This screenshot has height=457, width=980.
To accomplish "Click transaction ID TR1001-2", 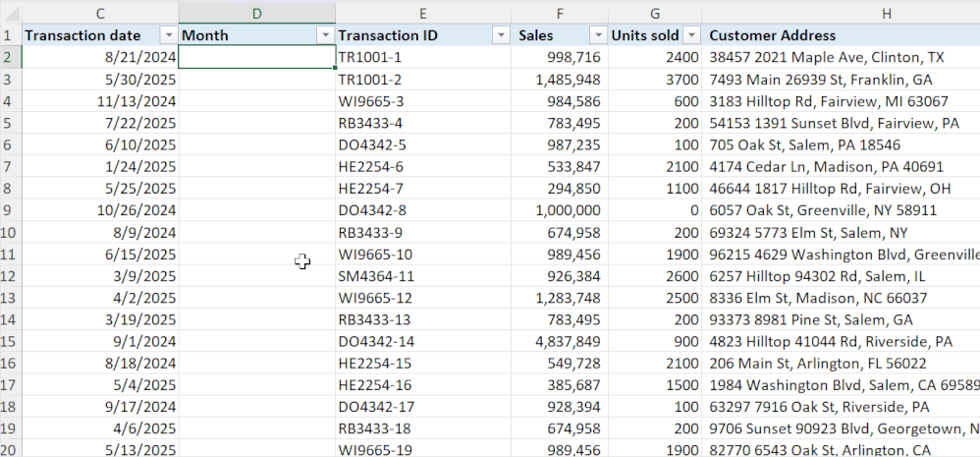I will (x=423, y=80).
